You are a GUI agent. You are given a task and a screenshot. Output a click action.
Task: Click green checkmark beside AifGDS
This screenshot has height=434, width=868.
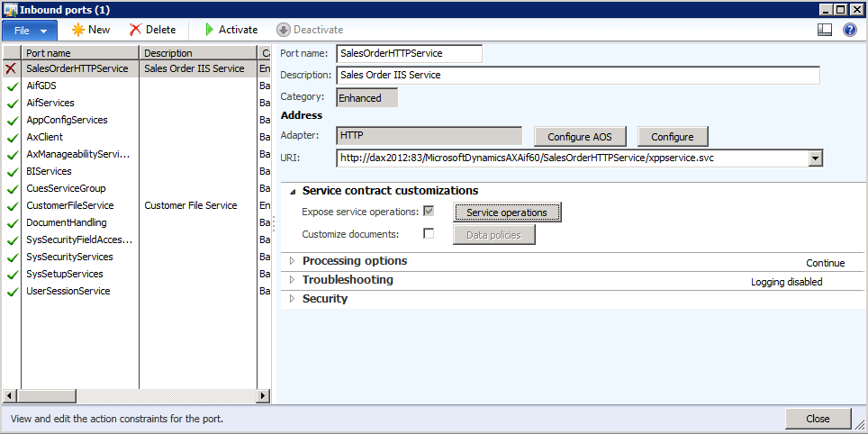click(12, 86)
